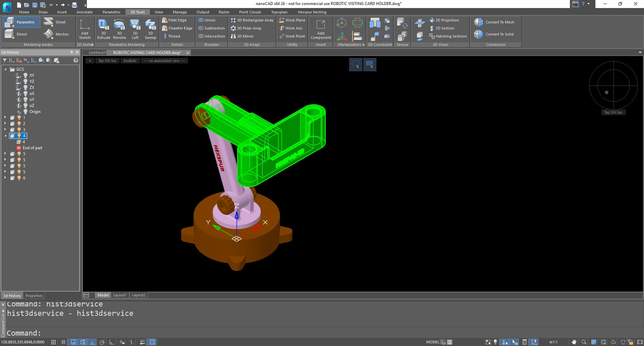Viewport: 644px width, 346px height.
Task: Click the cube axis manipulator icon
Action: 342,23
